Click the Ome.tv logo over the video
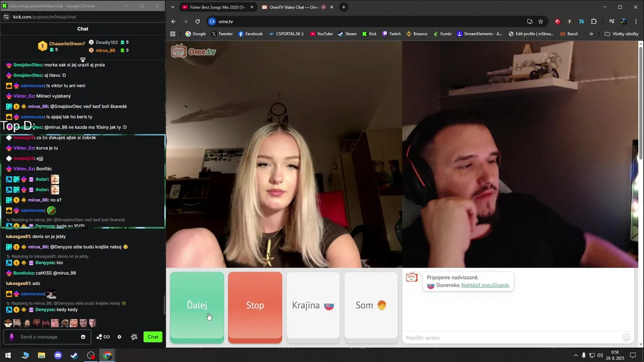The height and width of the screenshot is (362, 644). 194,51
